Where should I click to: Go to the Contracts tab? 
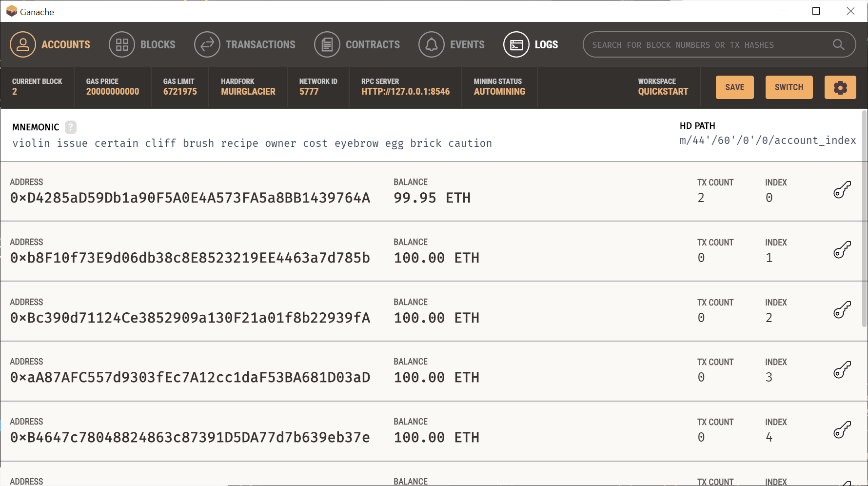click(x=357, y=44)
